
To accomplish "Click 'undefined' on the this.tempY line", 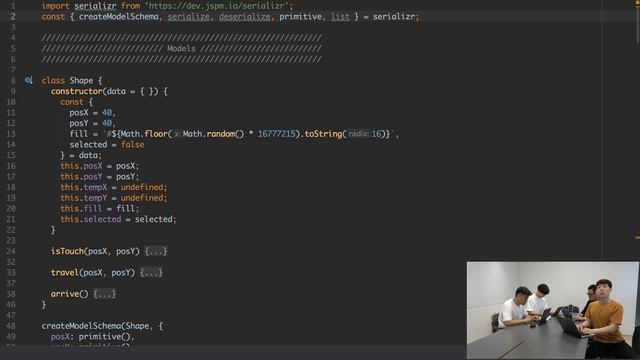I will pyautogui.click(x=142, y=198).
